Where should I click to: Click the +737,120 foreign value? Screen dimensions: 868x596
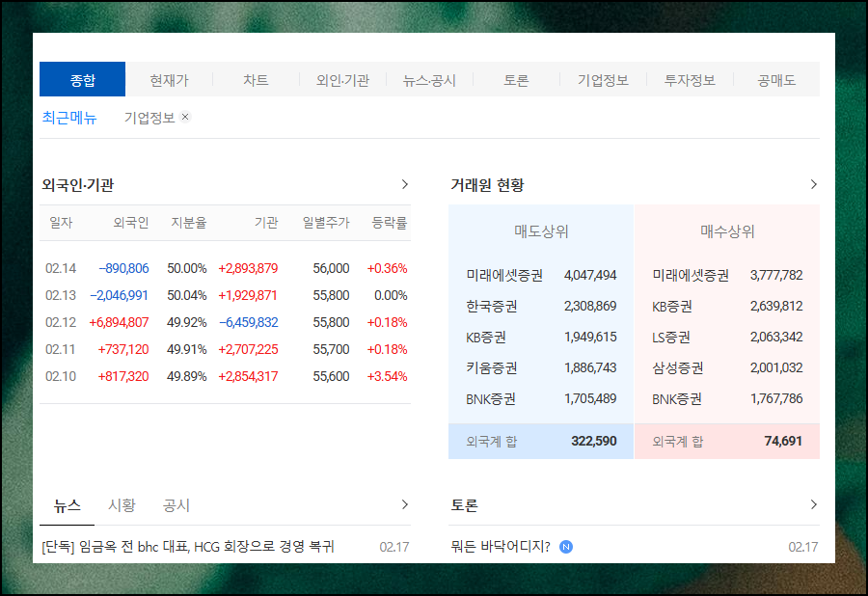(123, 350)
